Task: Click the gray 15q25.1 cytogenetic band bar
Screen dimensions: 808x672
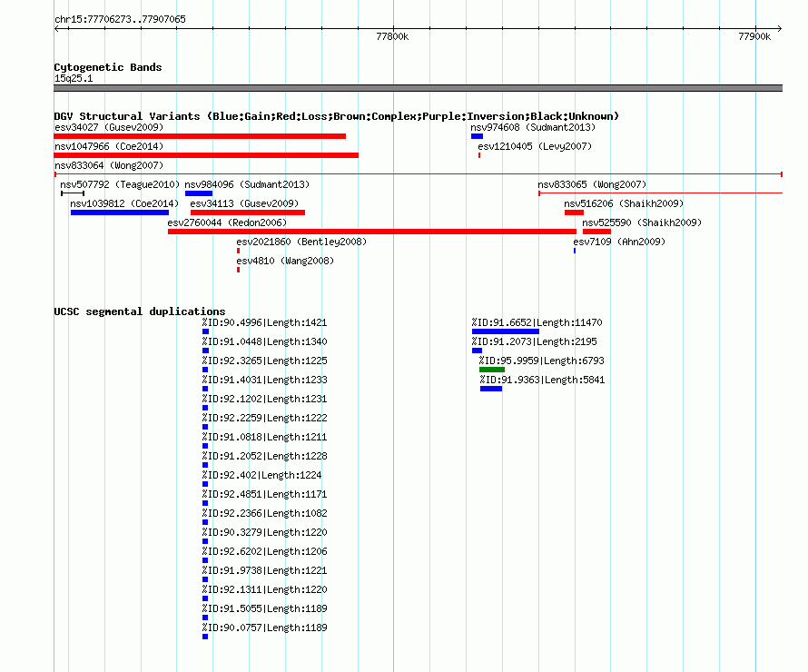Action: point(418,88)
